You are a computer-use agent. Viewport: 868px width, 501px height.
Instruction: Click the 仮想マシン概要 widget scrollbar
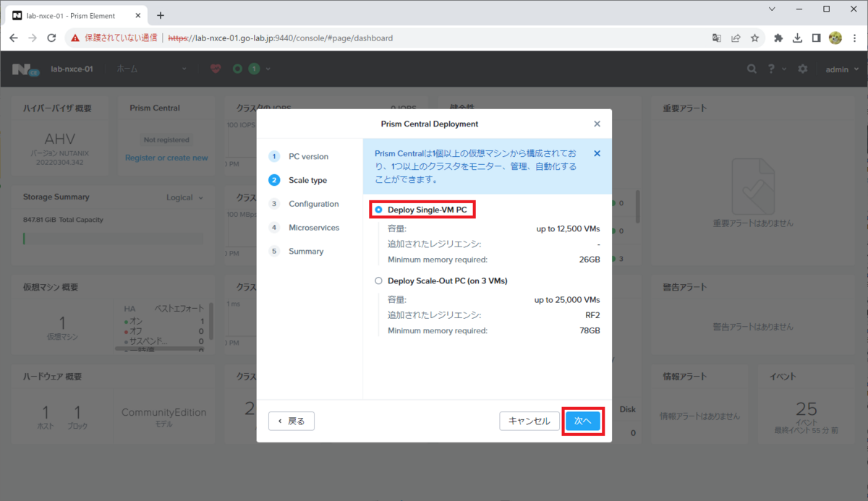[211, 320]
